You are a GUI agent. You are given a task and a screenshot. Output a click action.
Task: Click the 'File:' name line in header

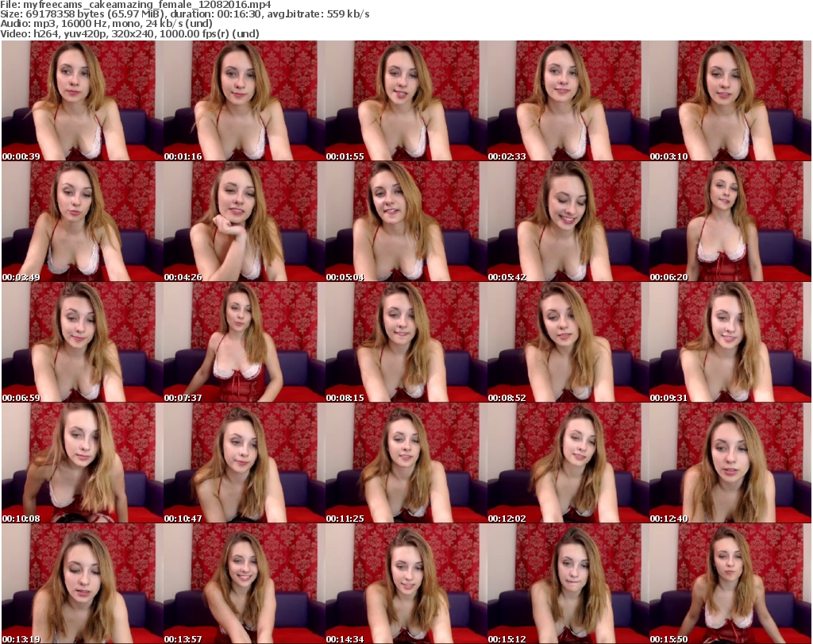[x=135, y=5]
